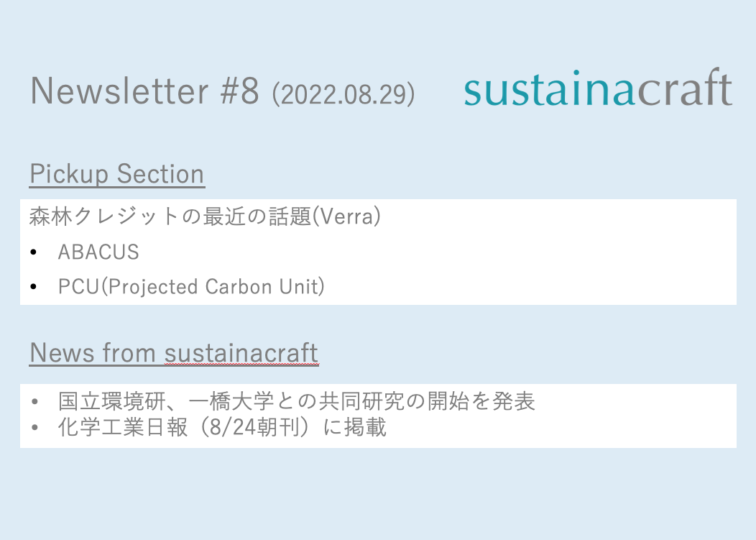Click the sustainacraft logo in the header
This screenshot has height=540, width=756.
tap(598, 90)
